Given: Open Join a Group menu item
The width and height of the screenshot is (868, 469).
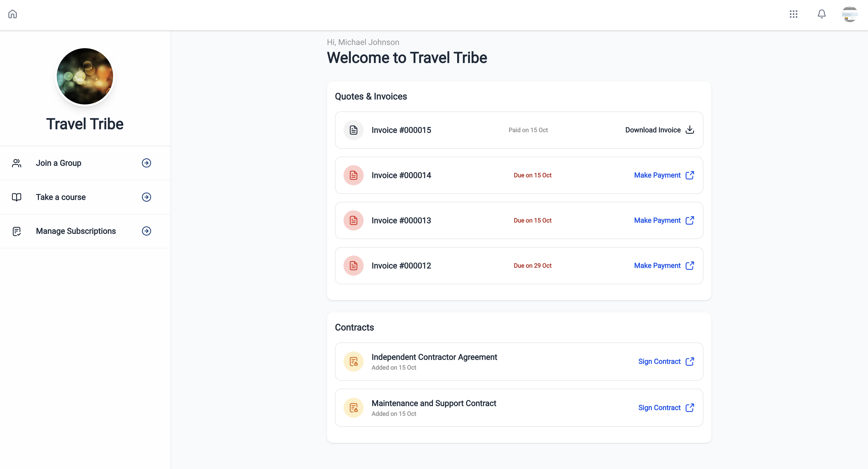Looking at the screenshot, I should click(59, 163).
